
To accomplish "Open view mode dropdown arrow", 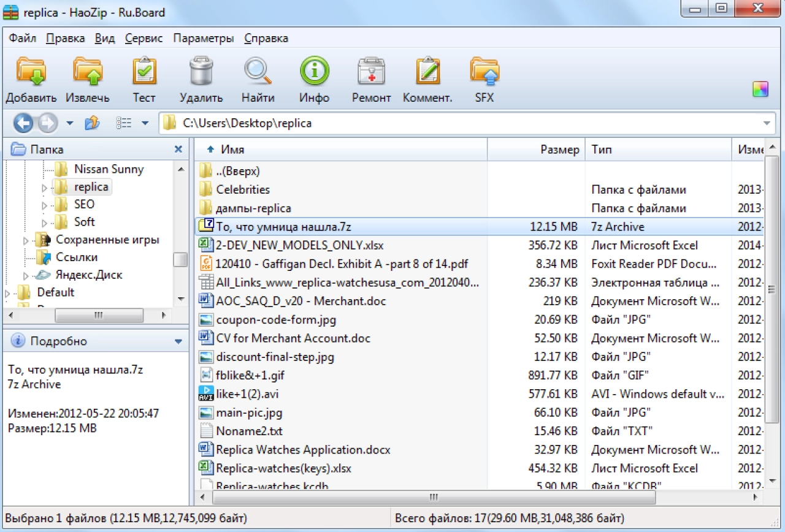I will point(145,123).
